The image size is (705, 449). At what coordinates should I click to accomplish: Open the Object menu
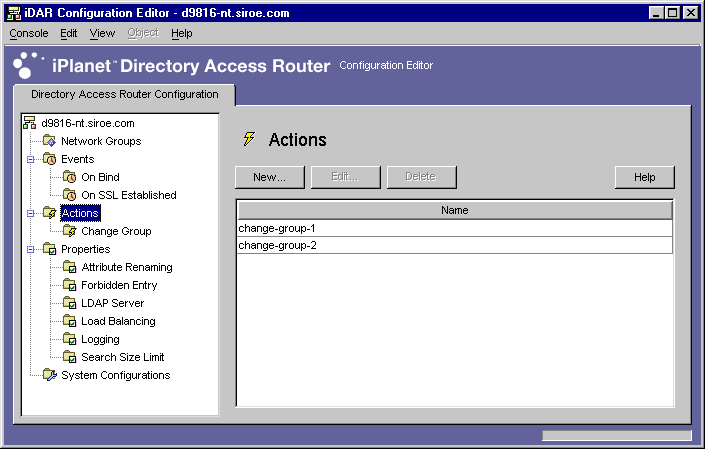(x=143, y=33)
